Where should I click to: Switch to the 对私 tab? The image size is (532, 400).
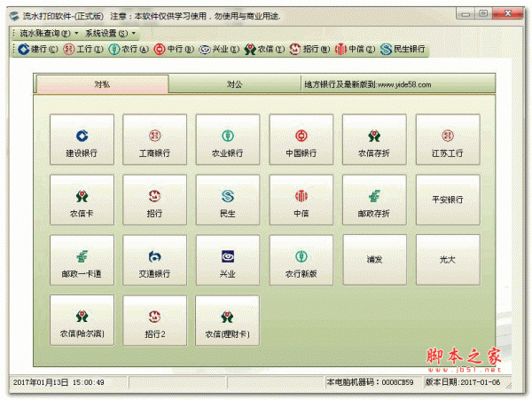tap(102, 83)
